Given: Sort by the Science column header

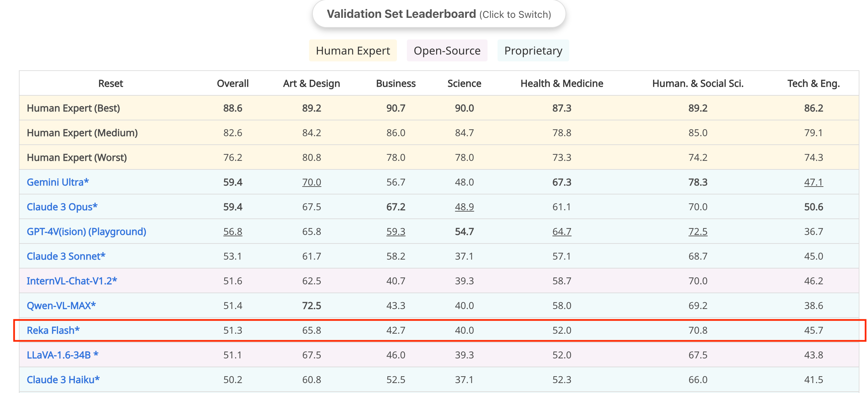Looking at the screenshot, I should (464, 83).
